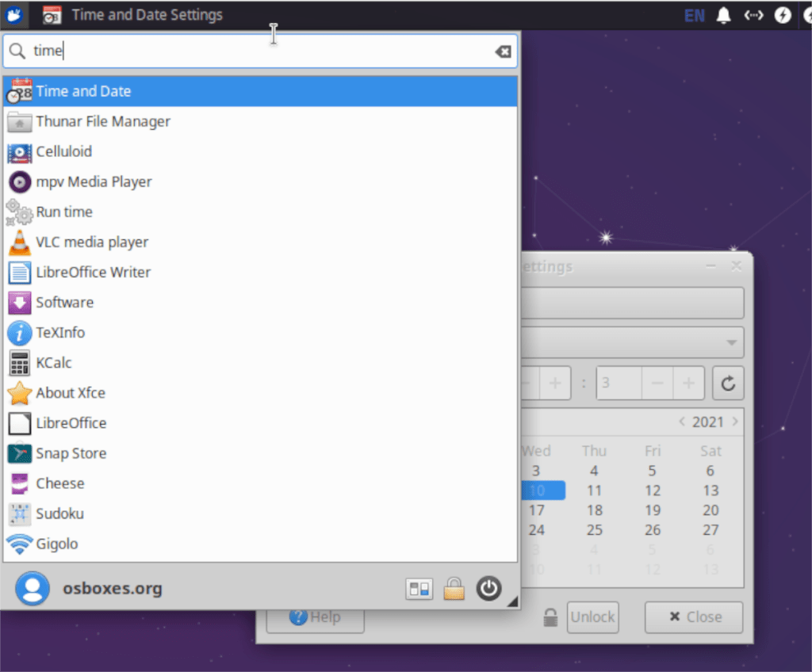Launch the Cheese webcam application
Image resolution: width=812 pixels, height=672 pixels.
coord(61,483)
